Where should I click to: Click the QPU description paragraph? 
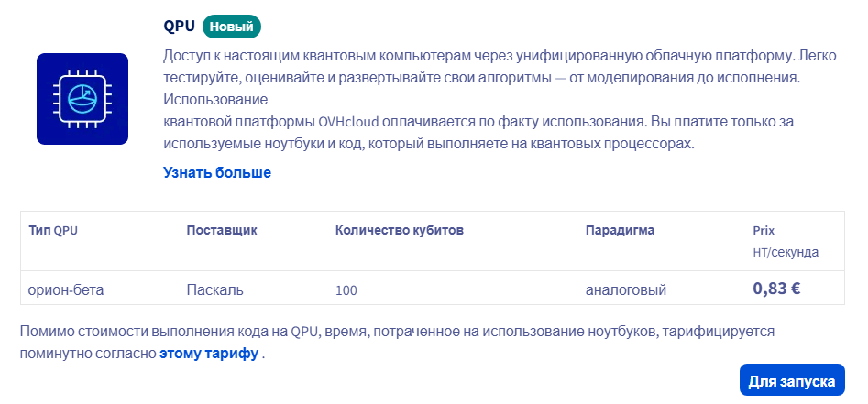coord(481,76)
